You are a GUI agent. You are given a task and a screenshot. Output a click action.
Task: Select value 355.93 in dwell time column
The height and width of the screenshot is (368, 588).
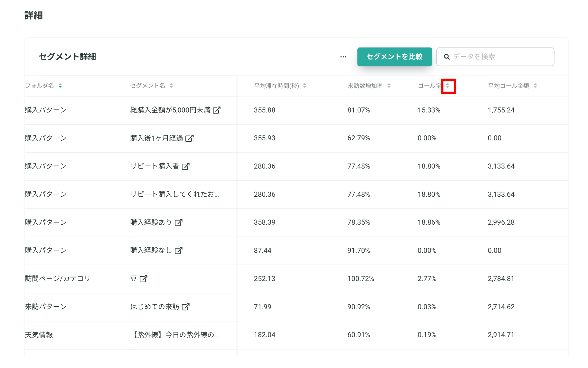coord(264,138)
